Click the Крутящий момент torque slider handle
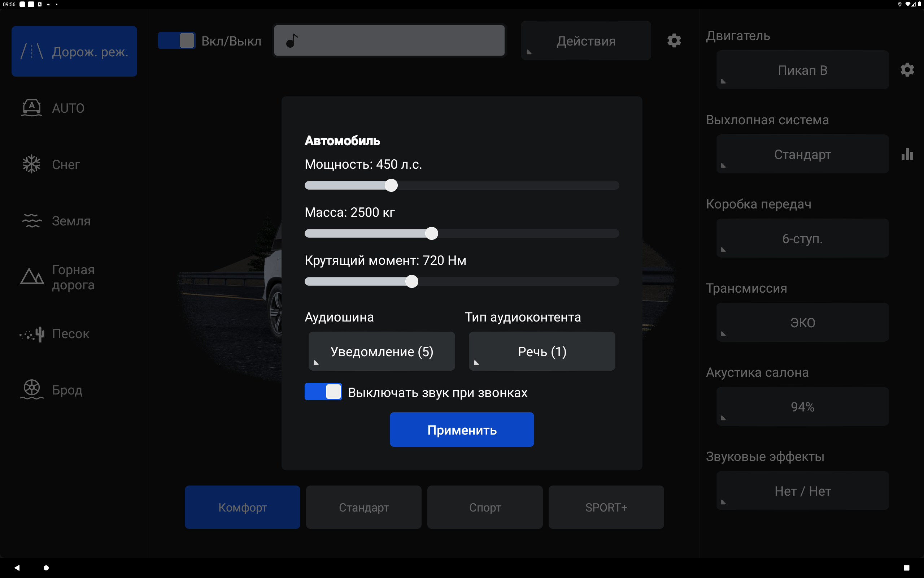 pyautogui.click(x=411, y=281)
